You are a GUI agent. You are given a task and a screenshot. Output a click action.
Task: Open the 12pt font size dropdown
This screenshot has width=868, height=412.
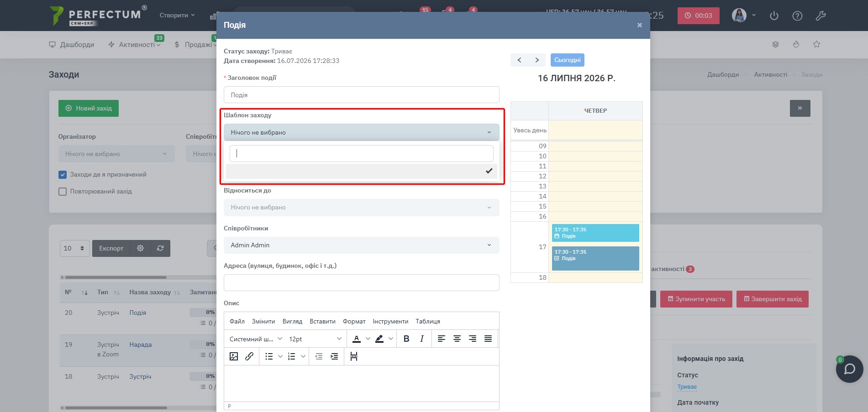click(315, 339)
